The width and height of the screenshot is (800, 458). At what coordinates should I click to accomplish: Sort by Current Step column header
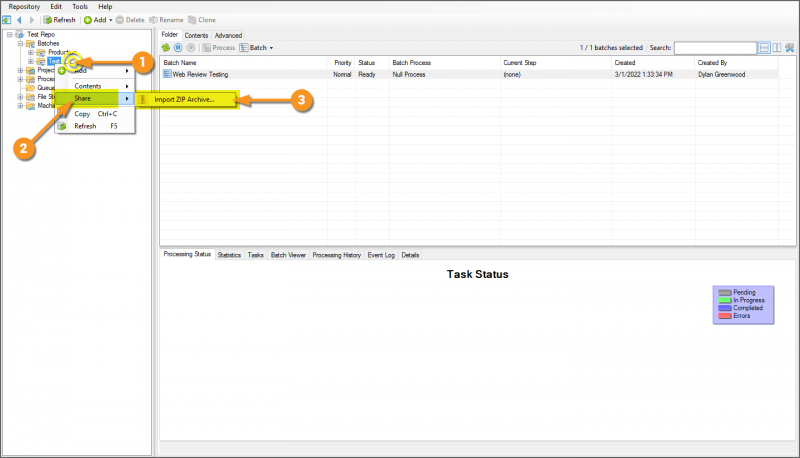pyautogui.click(x=556, y=63)
